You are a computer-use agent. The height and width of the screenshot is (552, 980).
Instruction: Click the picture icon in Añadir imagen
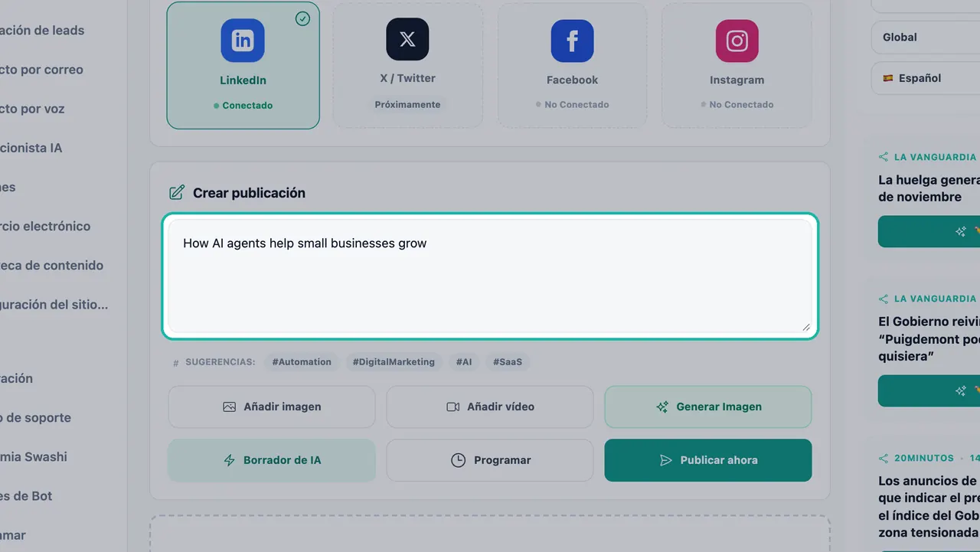click(229, 407)
